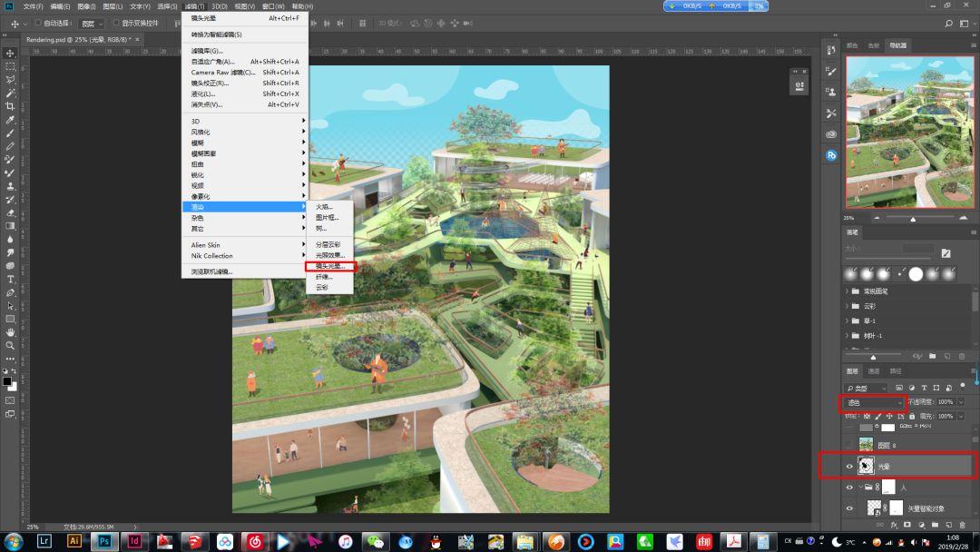Open the 文件(F) menu
This screenshot has width=980, height=552.
(34, 6)
